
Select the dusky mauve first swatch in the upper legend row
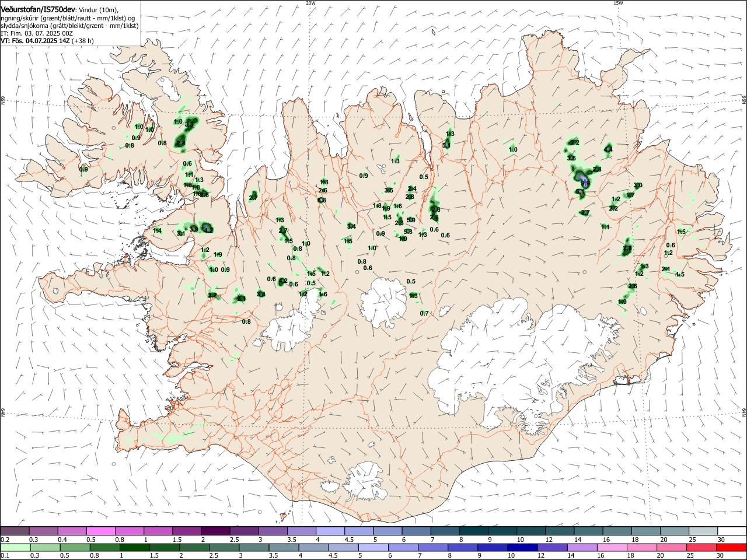15,531
